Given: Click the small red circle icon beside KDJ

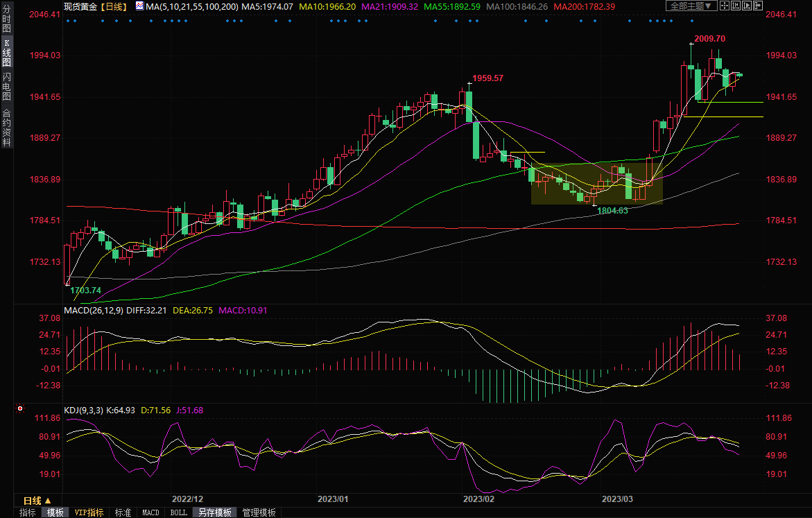Looking at the screenshot, I should click(x=19, y=409).
